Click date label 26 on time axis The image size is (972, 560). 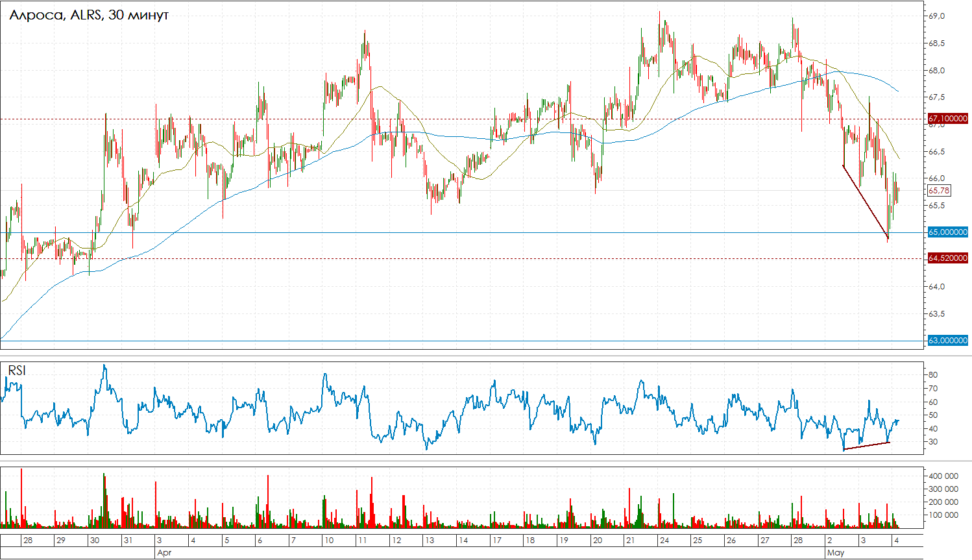(731, 540)
